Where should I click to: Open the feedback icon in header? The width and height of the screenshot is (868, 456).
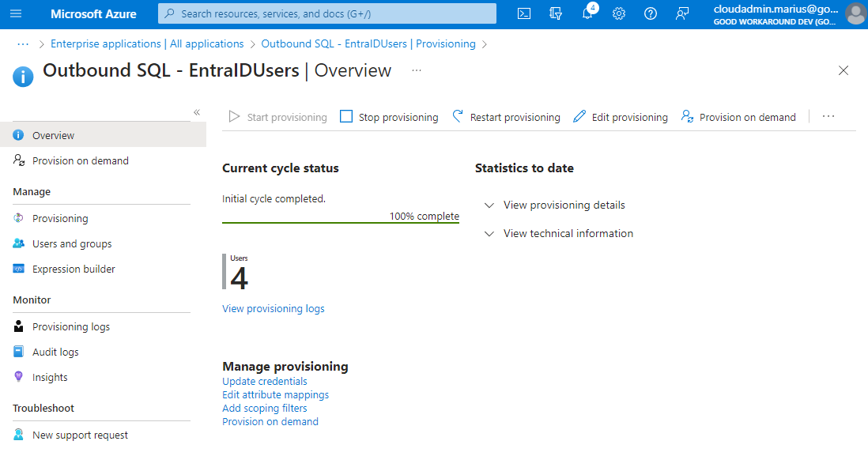point(682,13)
